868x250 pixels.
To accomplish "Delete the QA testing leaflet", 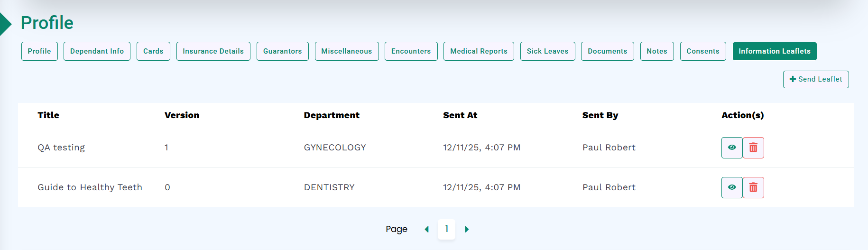I will [x=753, y=148].
